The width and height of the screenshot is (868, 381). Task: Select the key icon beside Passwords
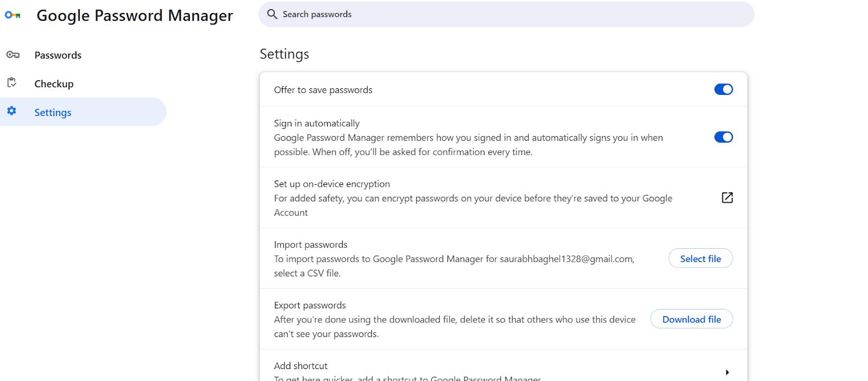(x=12, y=54)
